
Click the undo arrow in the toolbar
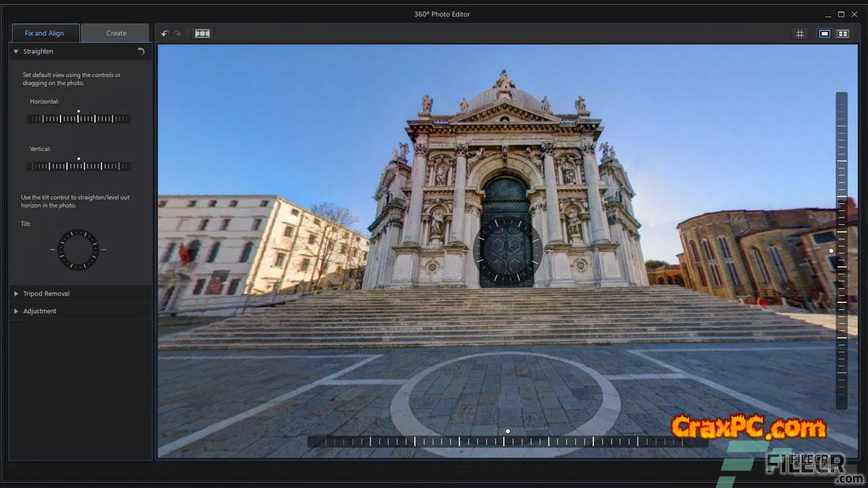(x=165, y=33)
